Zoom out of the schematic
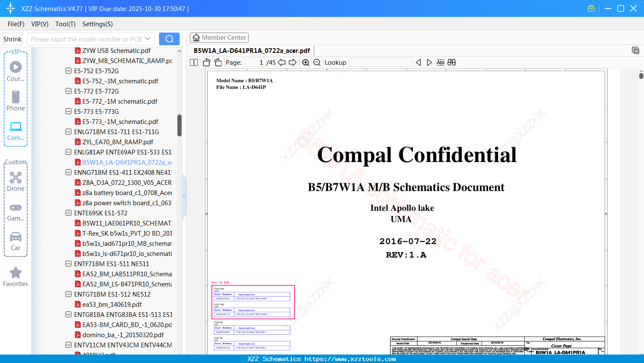The width and height of the screenshot is (644, 363). click(317, 62)
